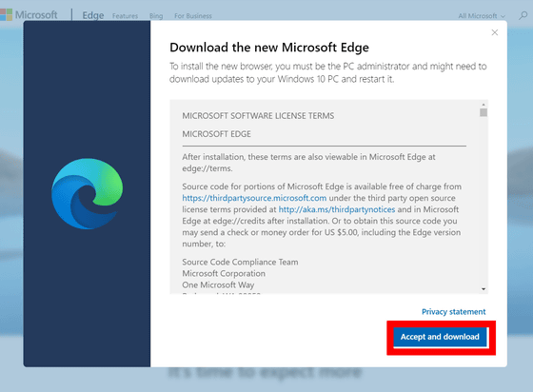This screenshot has width=533, height=392.
Task: Open the Privacy statement link
Action: coord(453,312)
